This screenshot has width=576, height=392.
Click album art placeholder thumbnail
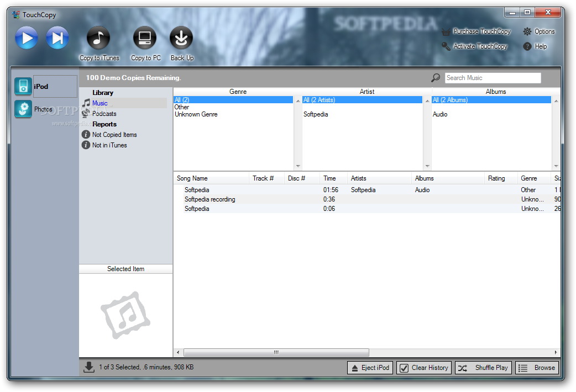tap(125, 315)
